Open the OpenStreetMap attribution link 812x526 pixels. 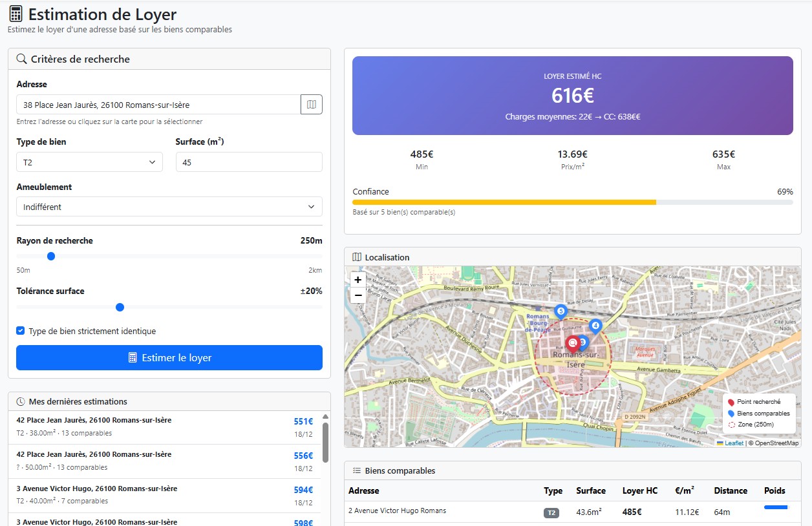[776, 443]
